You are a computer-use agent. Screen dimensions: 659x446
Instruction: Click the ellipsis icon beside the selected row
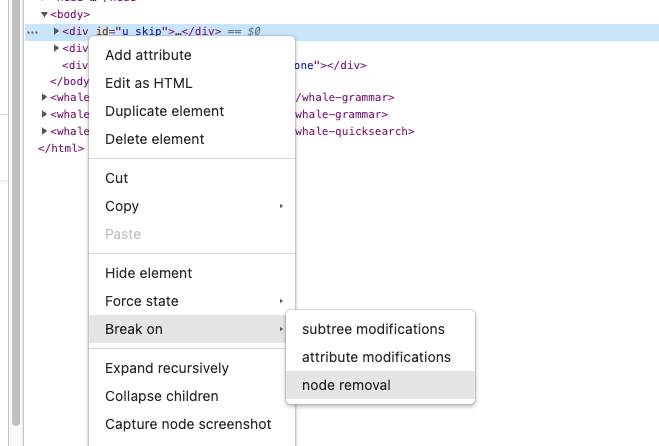pos(33,32)
